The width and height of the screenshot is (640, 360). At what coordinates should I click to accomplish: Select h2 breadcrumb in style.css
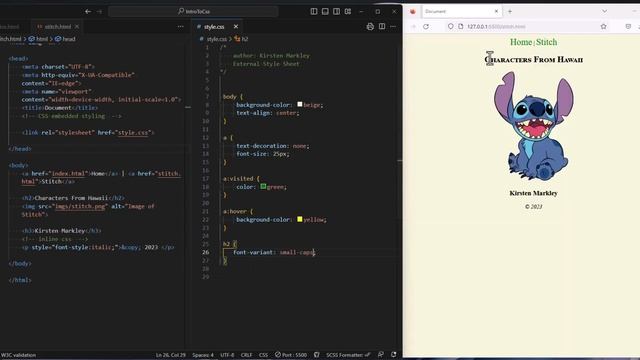(x=241, y=39)
